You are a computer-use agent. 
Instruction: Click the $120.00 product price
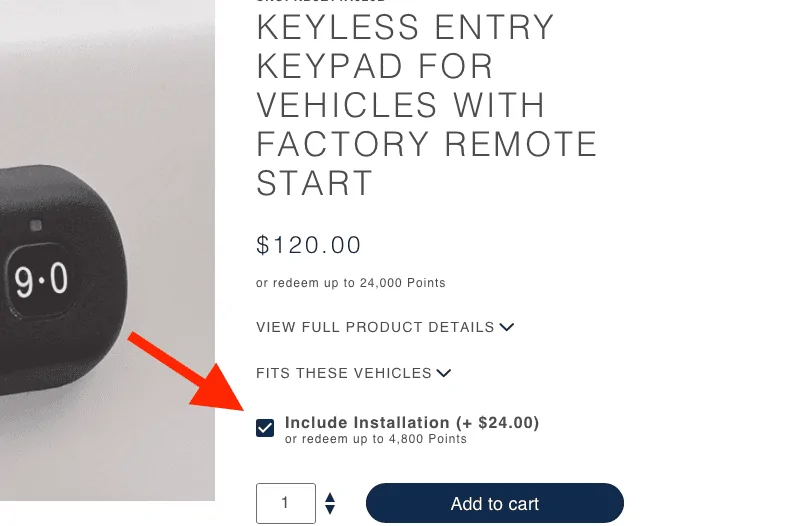tap(309, 245)
